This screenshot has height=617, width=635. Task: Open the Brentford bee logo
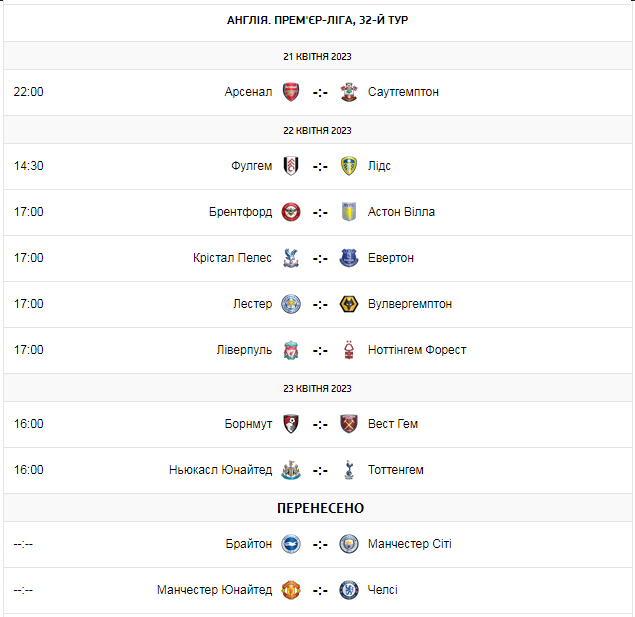pos(291,212)
